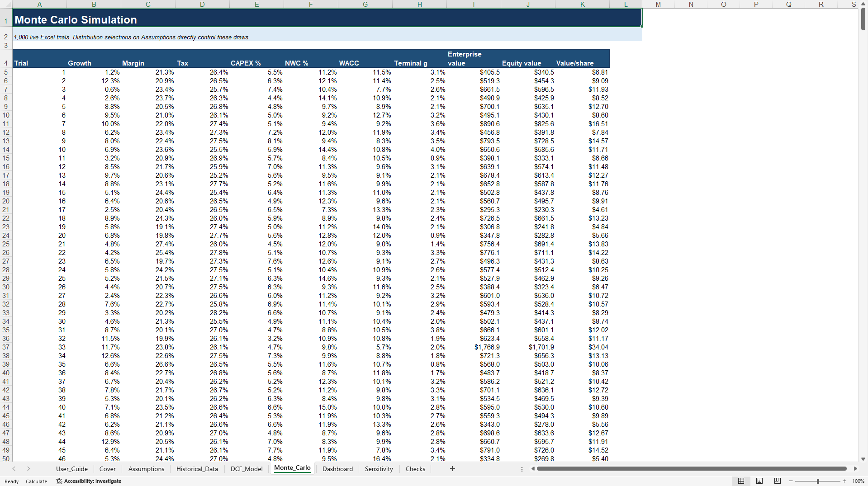Select Monte Carlo Simulation title cell
Viewport: 868px width, 486px height.
(x=327, y=18)
